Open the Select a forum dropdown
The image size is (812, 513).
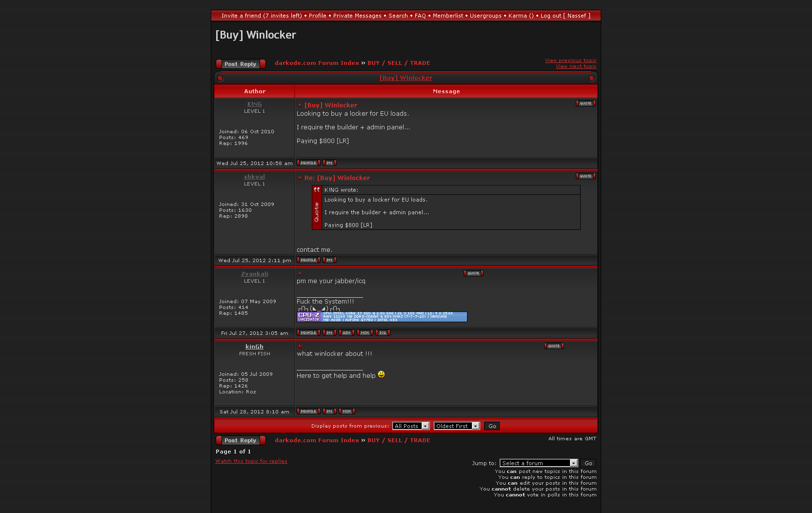click(539, 463)
